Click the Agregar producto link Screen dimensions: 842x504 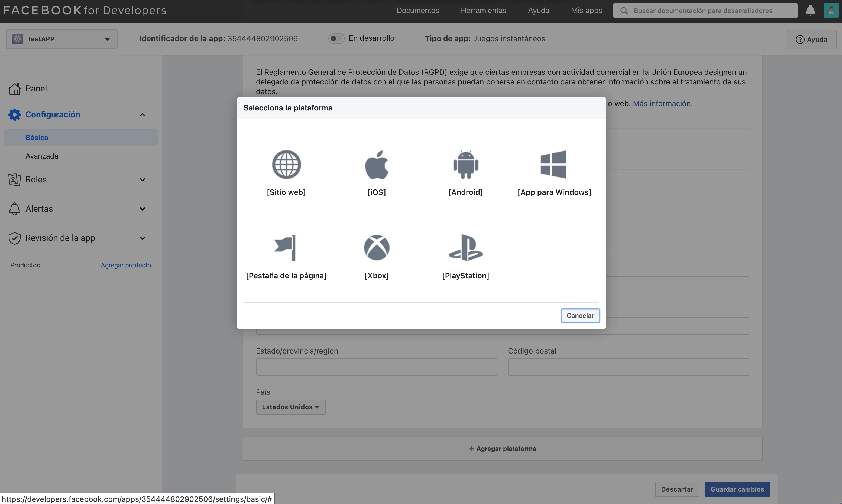126,265
